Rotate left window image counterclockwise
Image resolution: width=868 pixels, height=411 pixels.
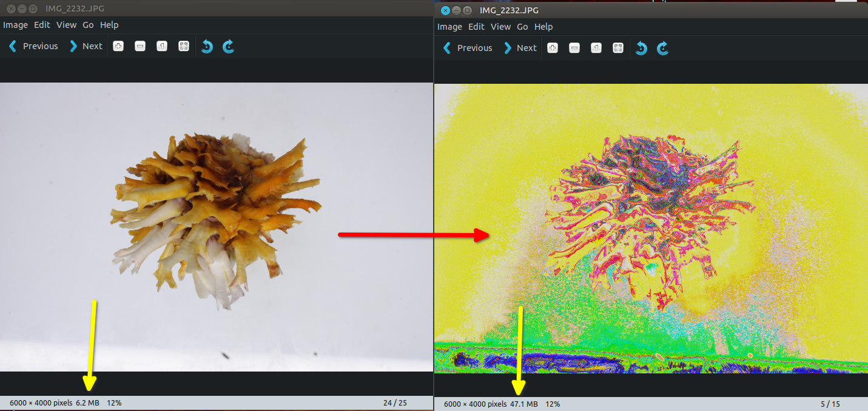click(207, 46)
